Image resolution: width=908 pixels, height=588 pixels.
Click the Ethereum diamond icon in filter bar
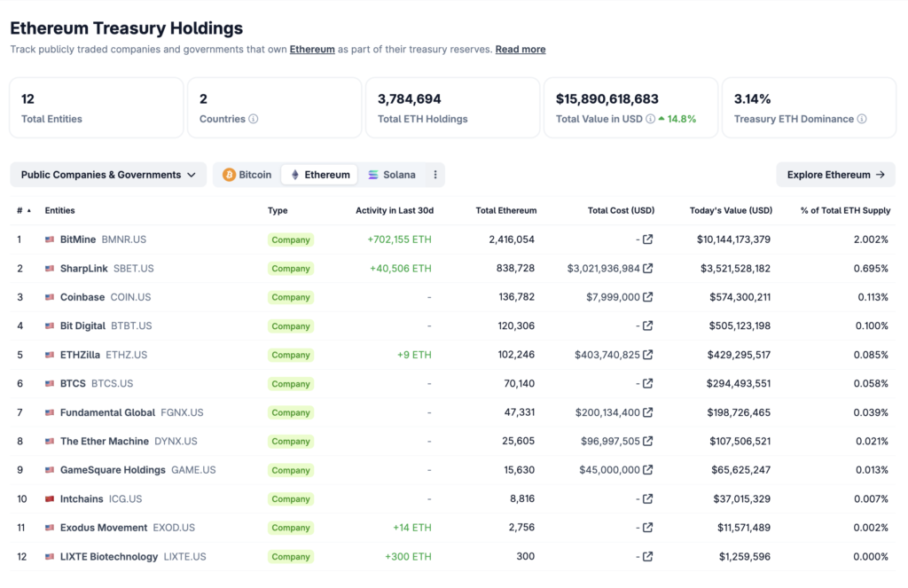[x=294, y=175]
